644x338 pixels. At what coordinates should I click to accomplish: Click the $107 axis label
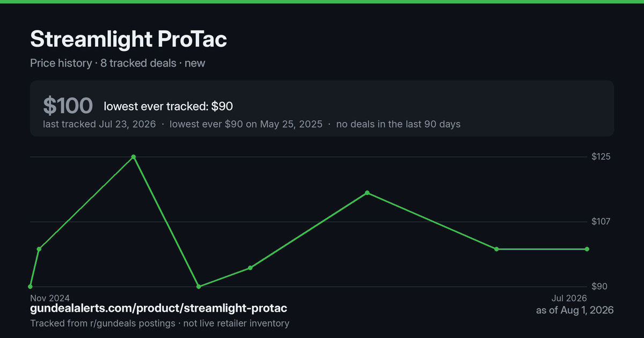click(600, 222)
